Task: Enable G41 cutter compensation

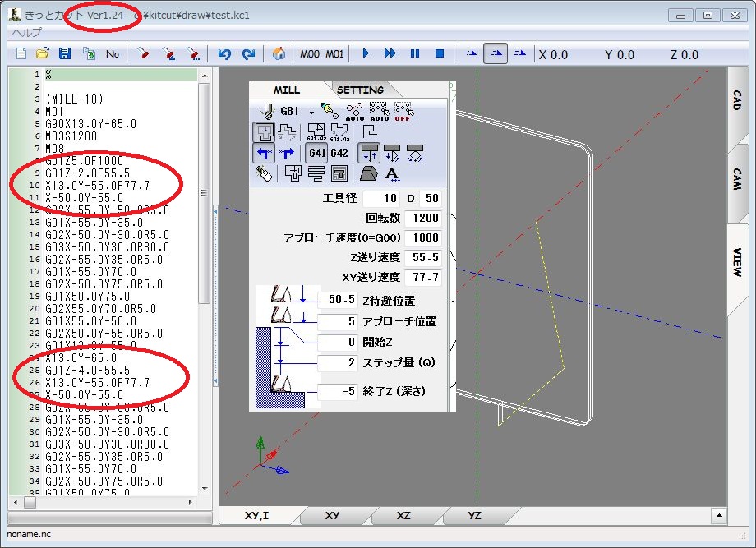Action: pos(316,154)
